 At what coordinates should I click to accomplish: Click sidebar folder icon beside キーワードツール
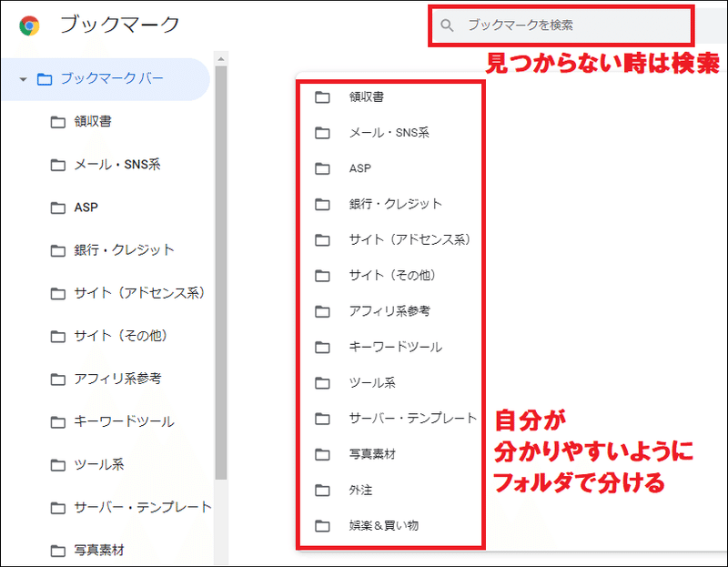pos(57,422)
